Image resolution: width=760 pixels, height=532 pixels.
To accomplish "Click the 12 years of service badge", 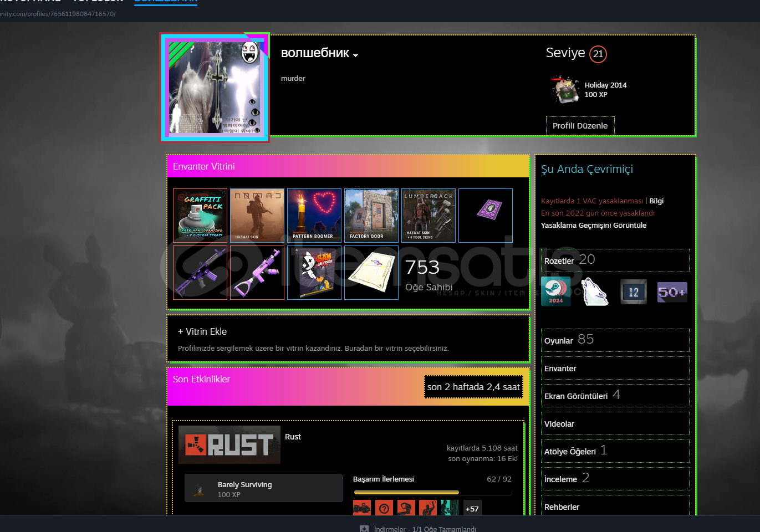I will pos(634,292).
